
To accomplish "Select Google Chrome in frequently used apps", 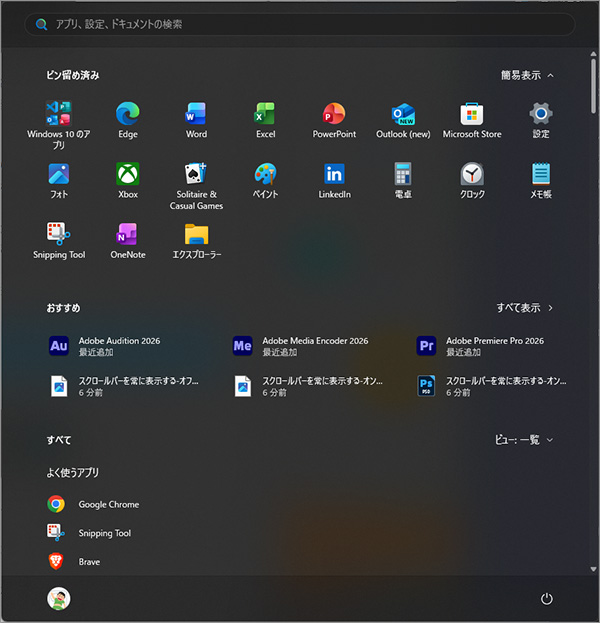I will [108, 505].
